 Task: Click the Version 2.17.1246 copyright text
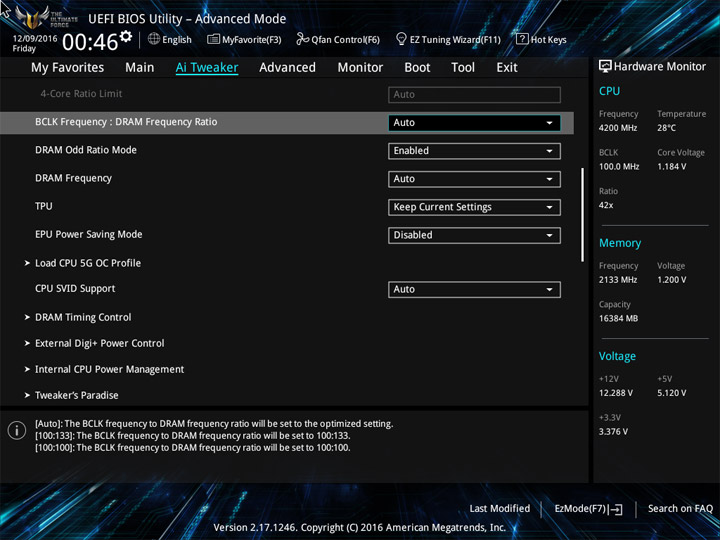360,528
